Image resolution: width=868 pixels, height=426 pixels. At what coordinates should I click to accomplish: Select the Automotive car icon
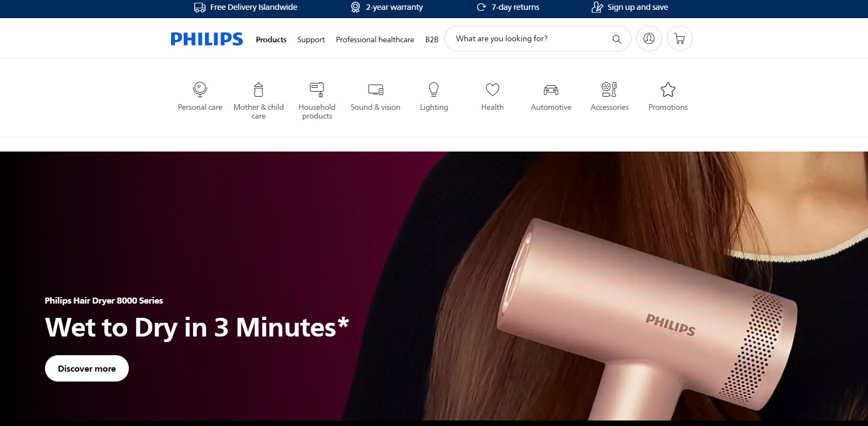[551, 89]
